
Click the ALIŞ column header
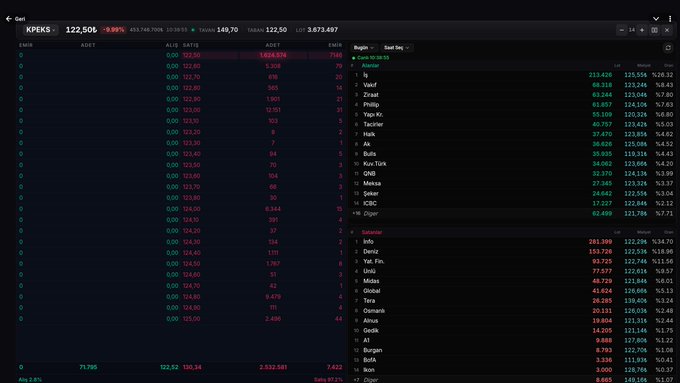(172, 45)
